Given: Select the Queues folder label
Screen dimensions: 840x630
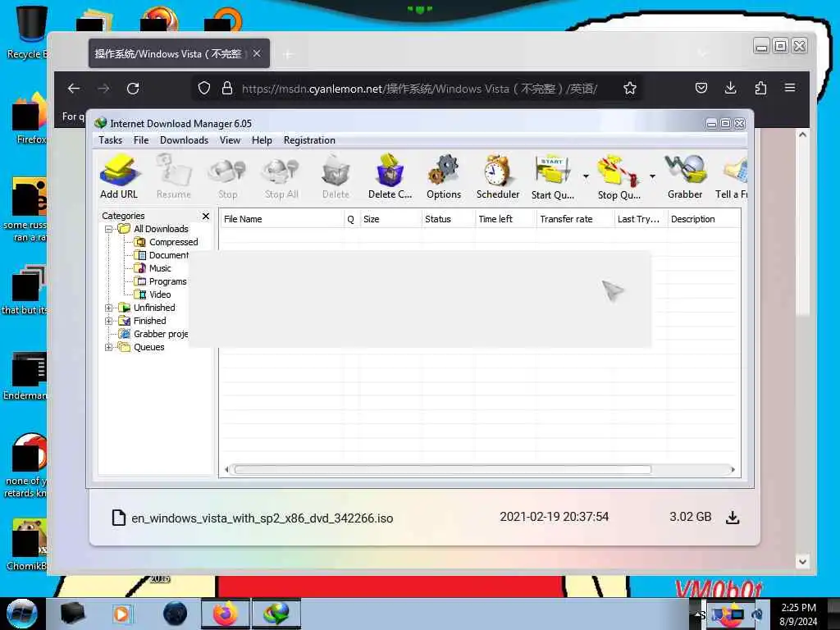Looking at the screenshot, I should pos(149,347).
